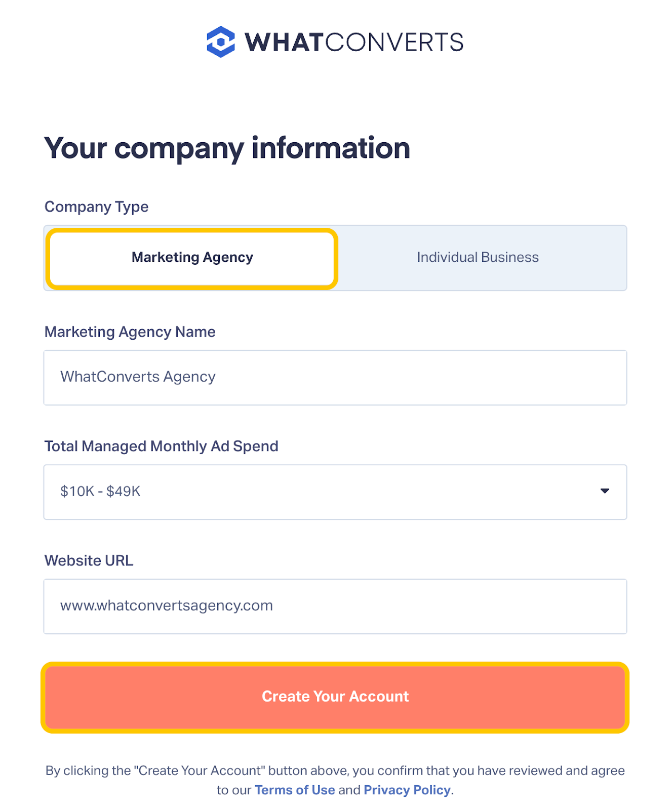This screenshot has width=672, height=810.
Task: Click the thin CONVERTS text in the logo
Action: pos(394,43)
